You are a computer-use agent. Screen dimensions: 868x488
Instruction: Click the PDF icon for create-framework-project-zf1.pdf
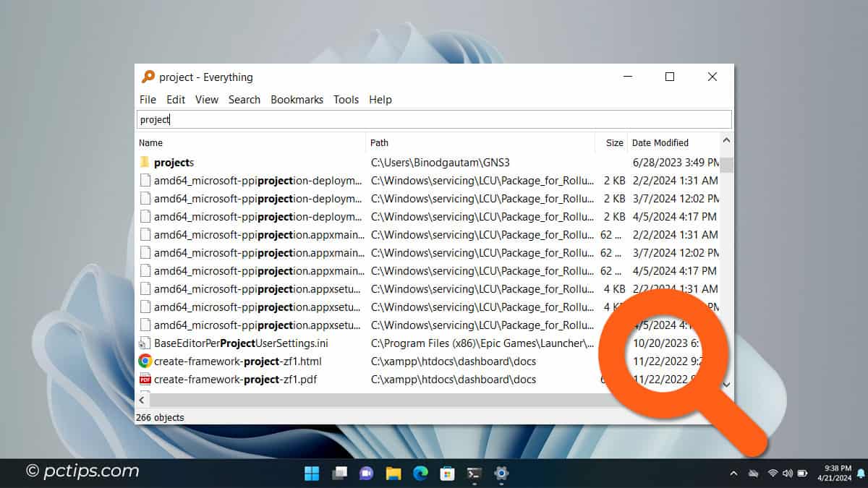(145, 379)
